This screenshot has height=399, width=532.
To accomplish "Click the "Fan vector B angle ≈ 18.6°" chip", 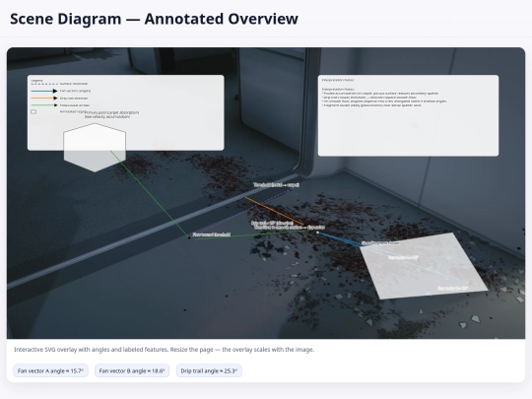I will tap(132, 370).
